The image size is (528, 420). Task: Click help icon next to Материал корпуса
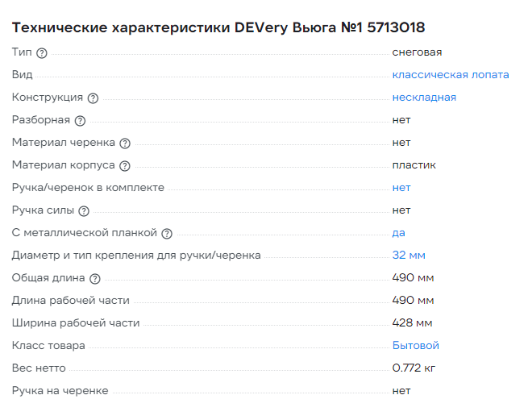[x=124, y=165]
